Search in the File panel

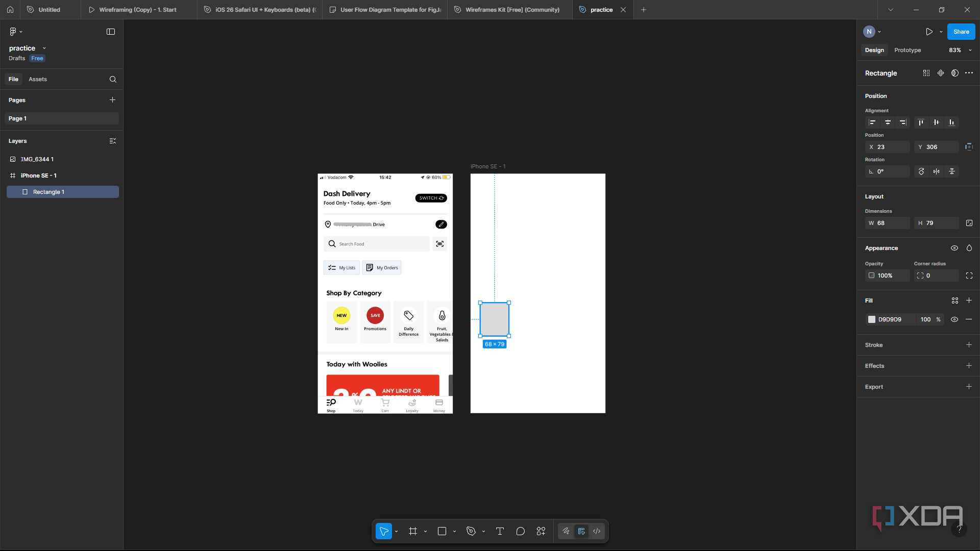tap(113, 79)
